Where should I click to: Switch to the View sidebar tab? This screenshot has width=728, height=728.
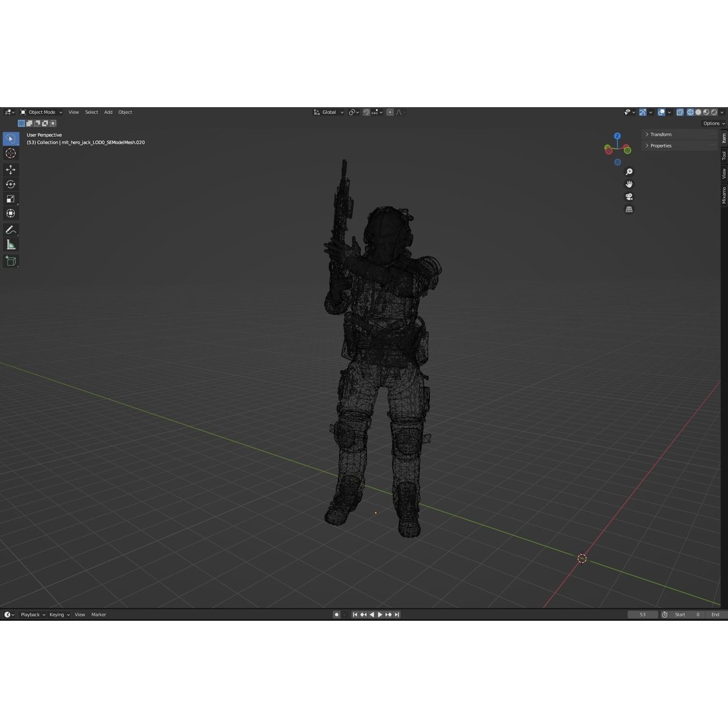(x=724, y=174)
